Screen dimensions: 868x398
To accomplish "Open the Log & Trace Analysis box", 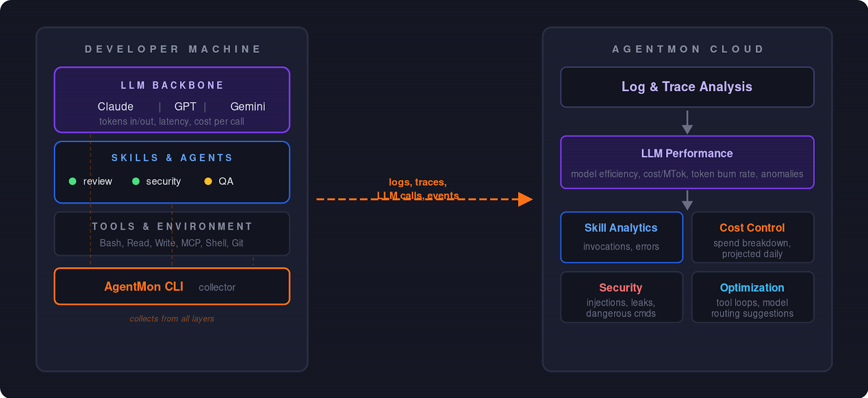I will pyautogui.click(x=687, y=87).
